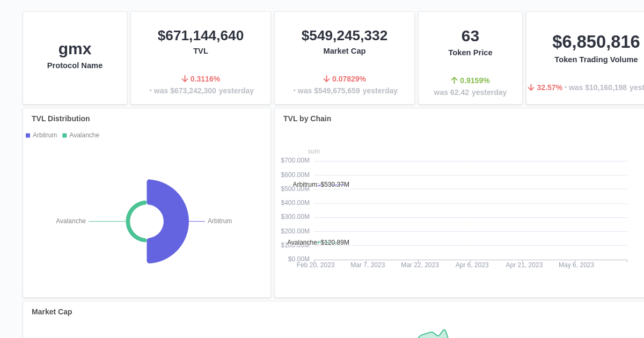Open the TVL Distribution panel header
This screenshot has width=644, height=338.
(x=61, y=119)
